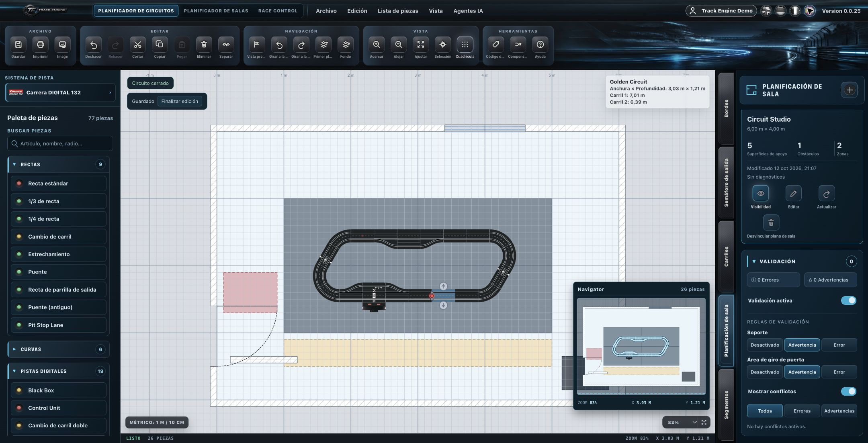The height and width of the screenshot is (443, 868).
Task: Zoom out with the Alejar icon
Action: click(399, 45)
